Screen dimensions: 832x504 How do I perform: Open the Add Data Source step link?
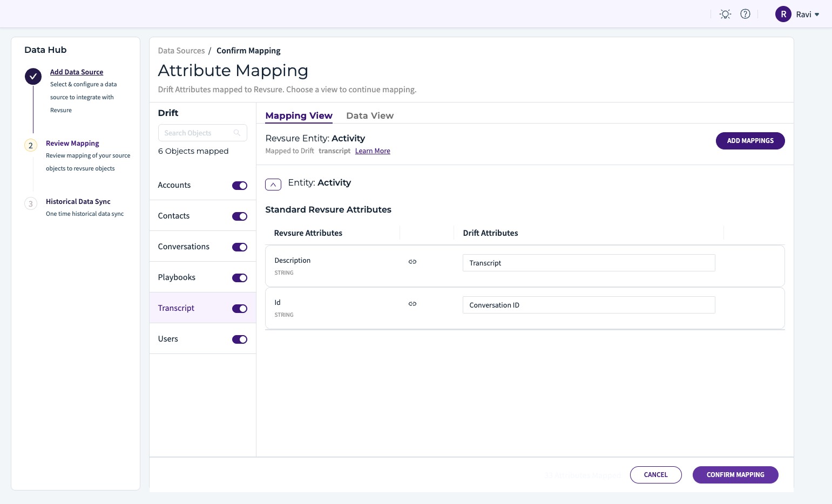pyautogui.click(x=77, y=72)
